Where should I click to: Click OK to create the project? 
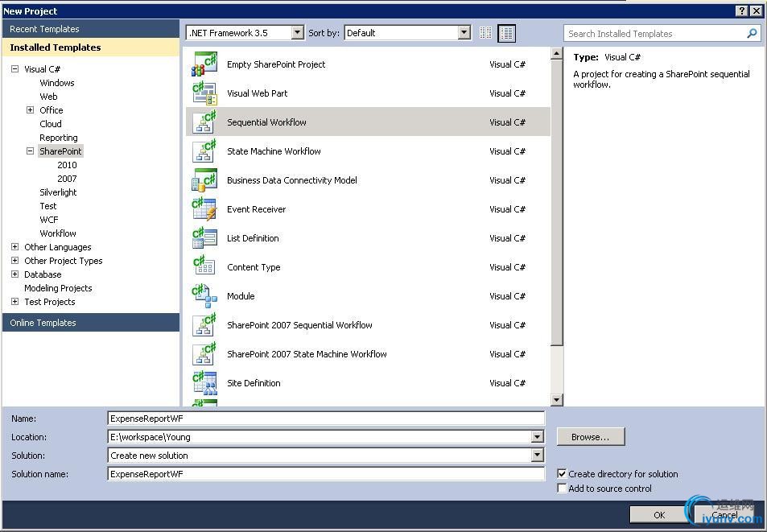(659, 515)
